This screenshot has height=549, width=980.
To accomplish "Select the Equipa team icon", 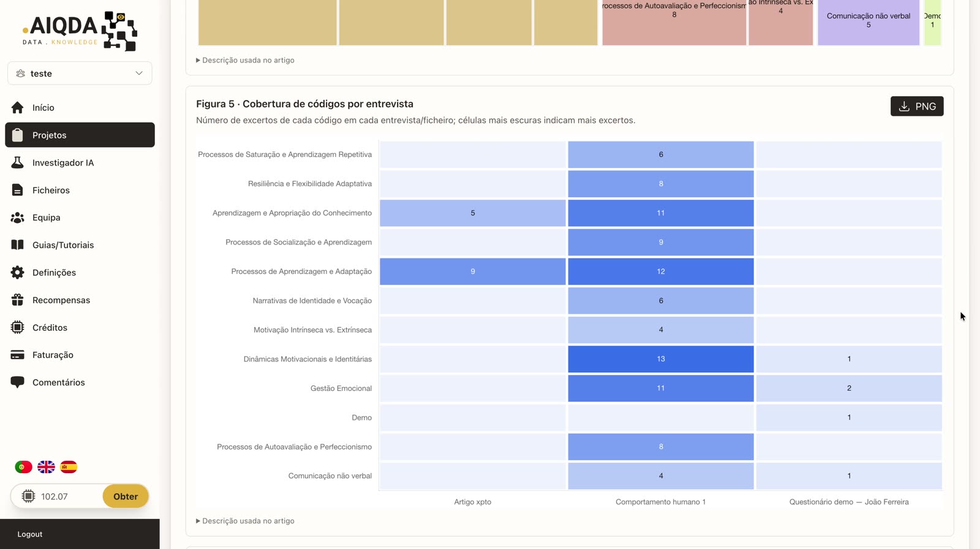I will click(17, 218).
